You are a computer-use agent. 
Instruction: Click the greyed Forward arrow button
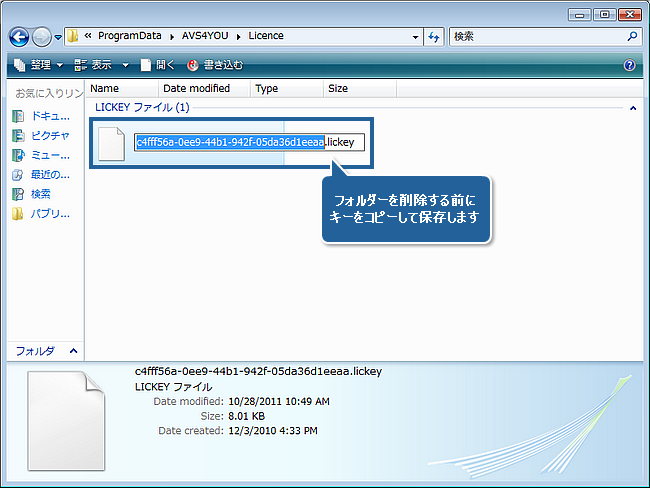coord(41,37)
